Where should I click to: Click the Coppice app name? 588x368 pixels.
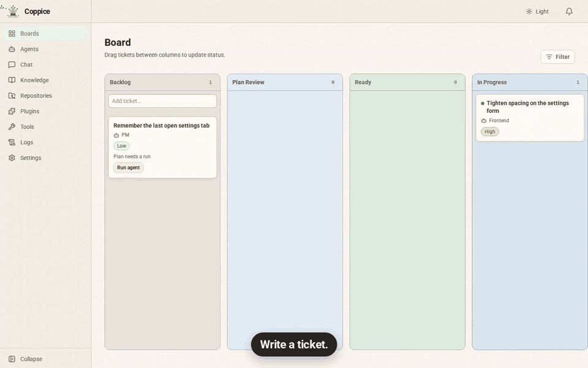click(x=37, y=12)
